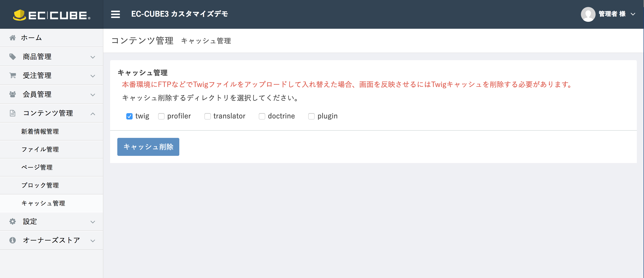Click the オーナーズストア menu label
This screenshot has height=278, width=644.
(x=51, y=240)
